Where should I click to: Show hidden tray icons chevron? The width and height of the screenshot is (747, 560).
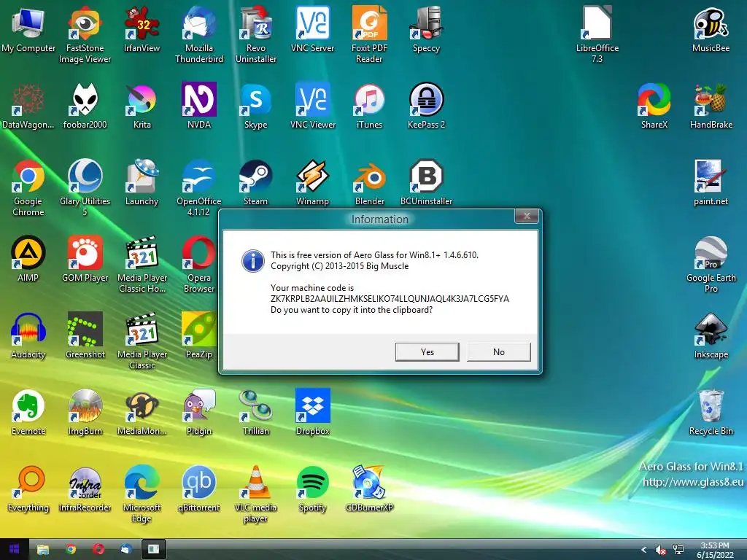click(x=643, y=550)
